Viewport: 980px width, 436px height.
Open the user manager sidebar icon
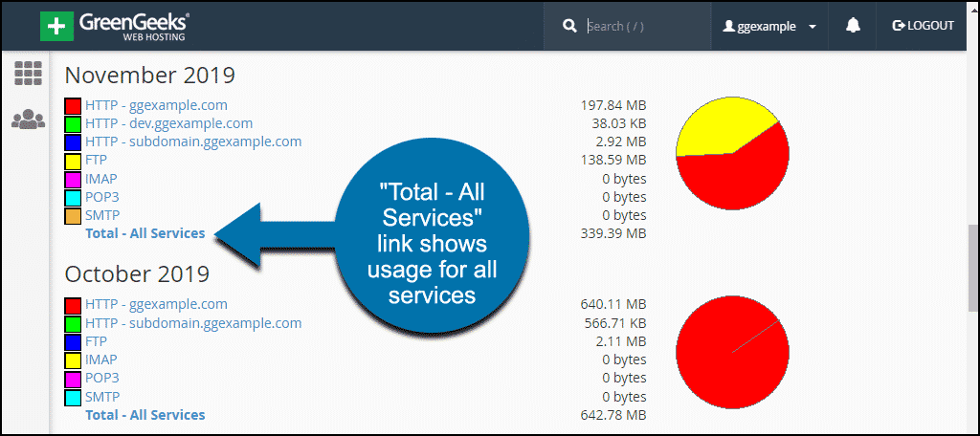(28, 118)
